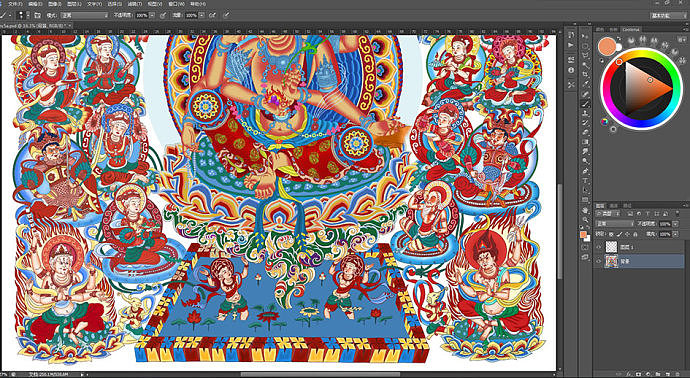Open the layer blend mode dropdown

point(615,224)
